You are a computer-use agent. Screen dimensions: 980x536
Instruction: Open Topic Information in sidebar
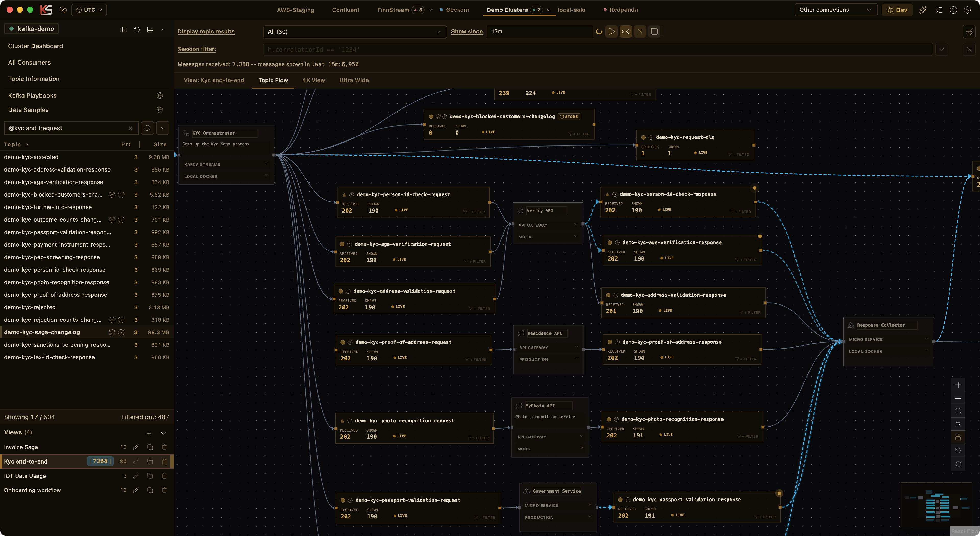(x=34, y=79)
